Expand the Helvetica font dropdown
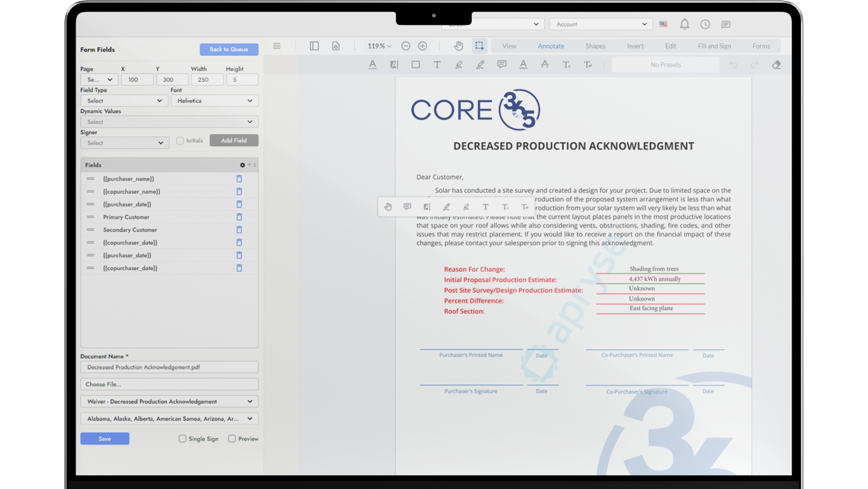Image resolution: width=868 pixels, height=489 pixels. pos(214,101)
